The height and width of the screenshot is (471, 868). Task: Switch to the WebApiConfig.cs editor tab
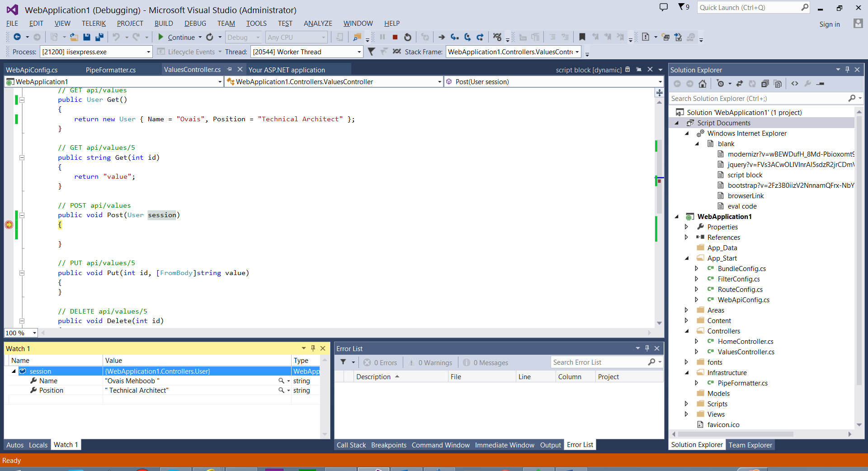click(x=32, y=70)
